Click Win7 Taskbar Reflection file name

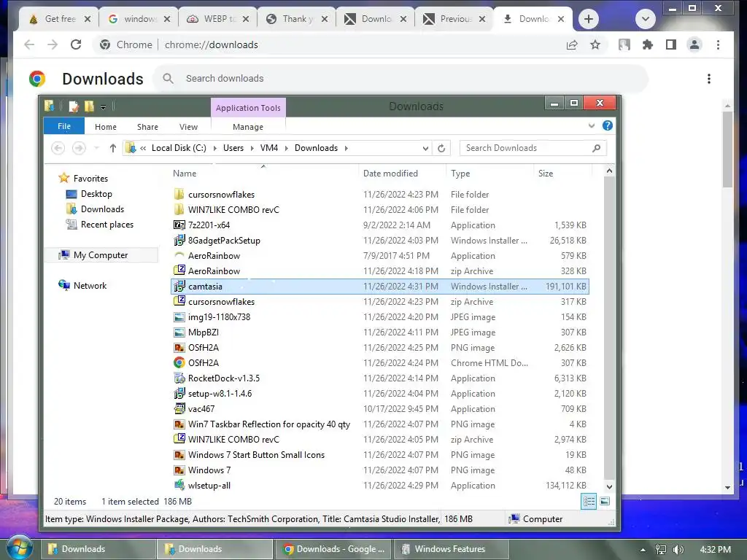click(269, 424)
